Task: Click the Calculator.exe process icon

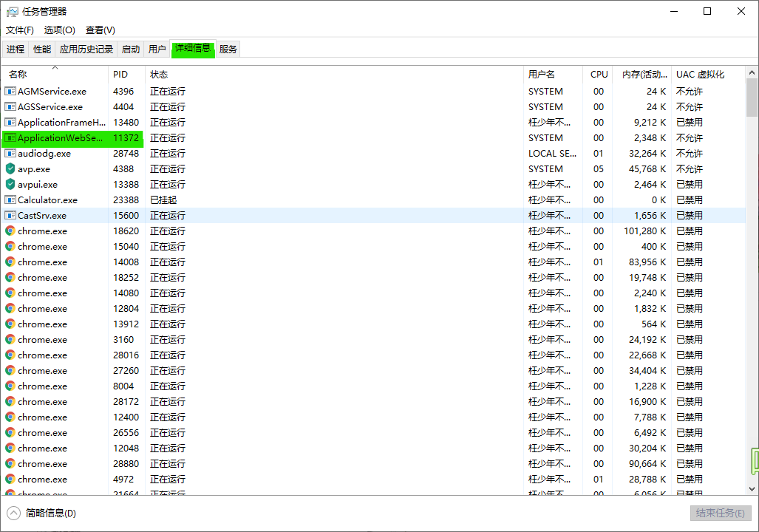Action: pyautogui.click(x=10, y=199)
